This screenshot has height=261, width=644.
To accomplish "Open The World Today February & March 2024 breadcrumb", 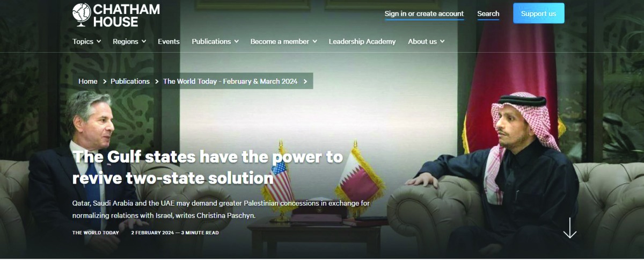I will [230, 82].
